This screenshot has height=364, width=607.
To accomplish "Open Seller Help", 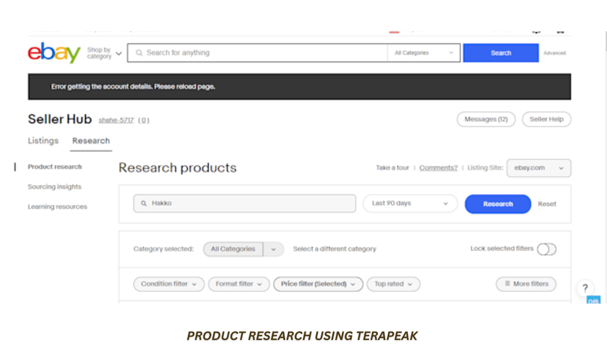I will pyautogui.click(x=546, y=119).
